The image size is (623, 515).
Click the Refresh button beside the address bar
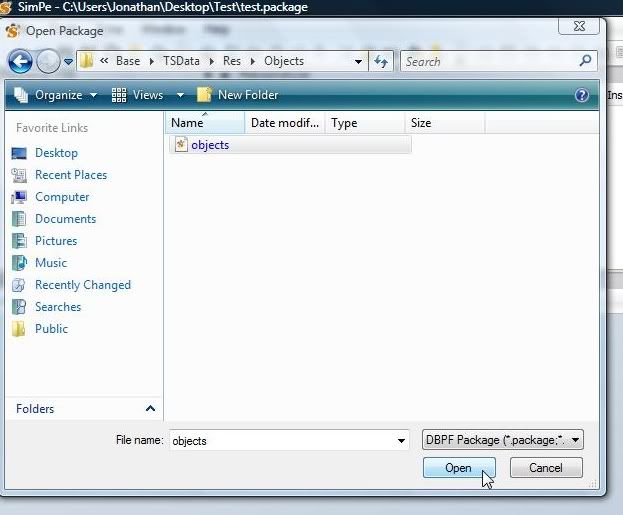381,61
